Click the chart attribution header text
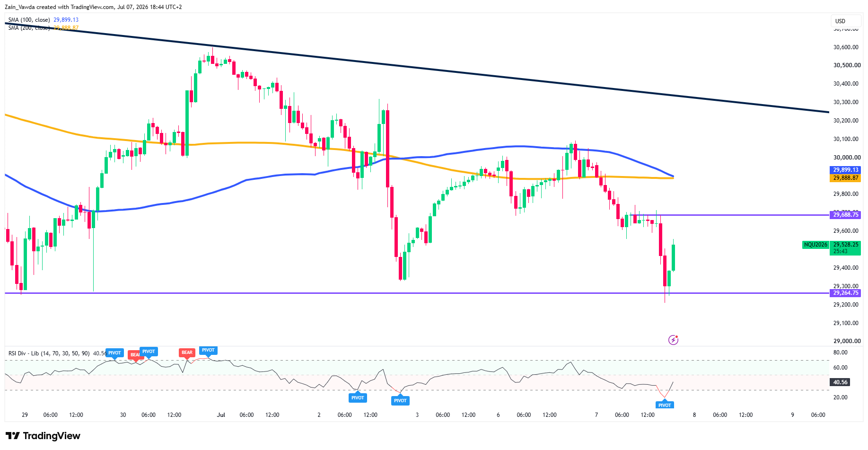The height and width of the screenshot is (450, 868). [93, 7]
